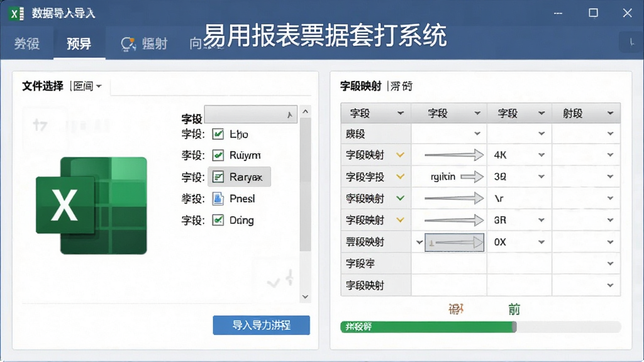Click the 字段率 row label
The image size is (644, 362).
(360, 263)
